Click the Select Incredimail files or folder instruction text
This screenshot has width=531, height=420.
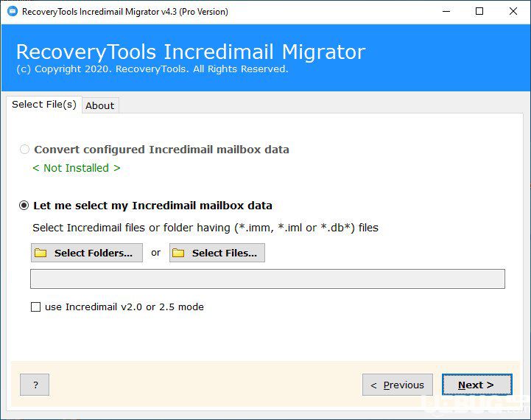click(x=205, y=228)
